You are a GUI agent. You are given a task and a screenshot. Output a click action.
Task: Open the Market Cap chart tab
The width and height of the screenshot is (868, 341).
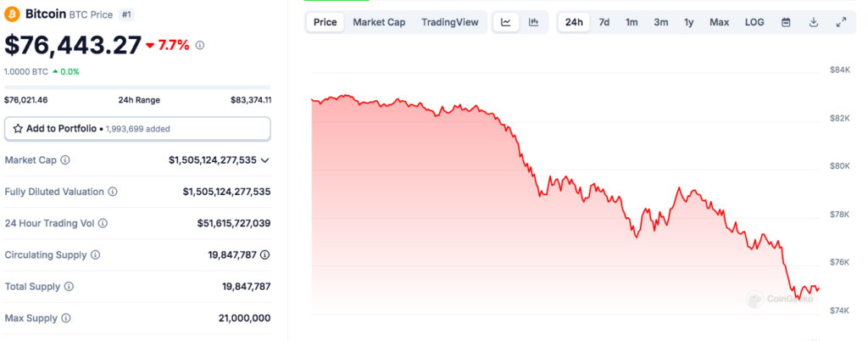pos(379,22)
